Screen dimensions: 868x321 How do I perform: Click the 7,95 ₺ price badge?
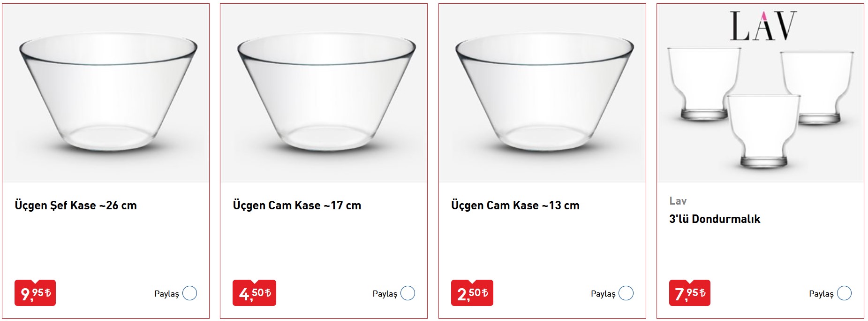[x=689, y=293]
